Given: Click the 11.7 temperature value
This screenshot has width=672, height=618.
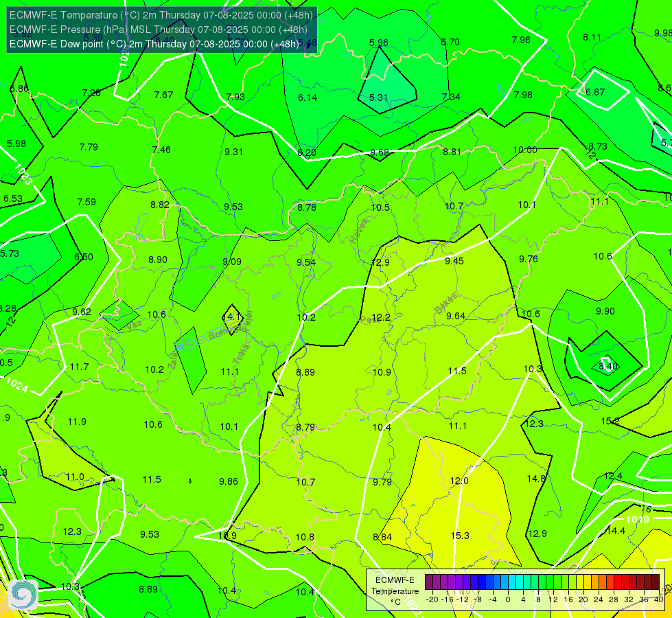Looking at the screenshot, I should 80,367.
